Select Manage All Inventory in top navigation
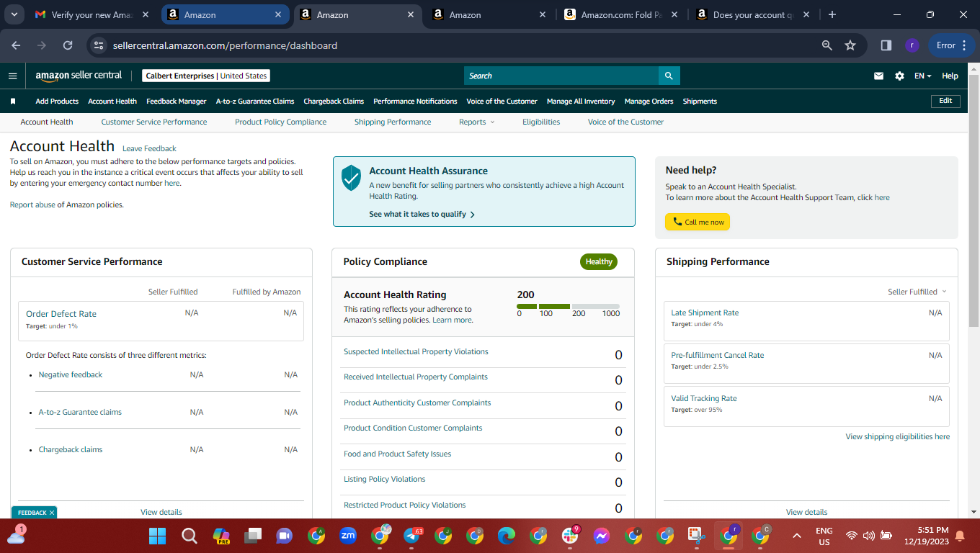Screen dimensions: 980x553 click(x=581, y=102)
